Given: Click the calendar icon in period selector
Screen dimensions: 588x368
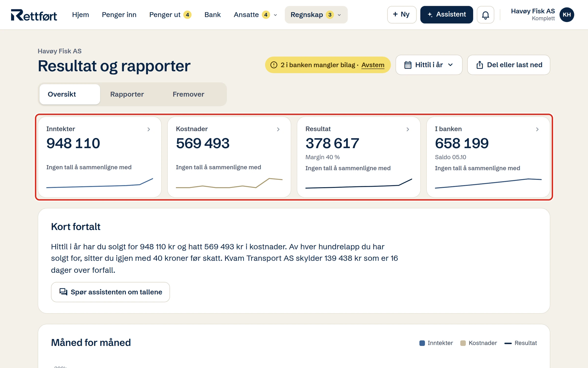Looking at the screenshot, I should 408,65.
